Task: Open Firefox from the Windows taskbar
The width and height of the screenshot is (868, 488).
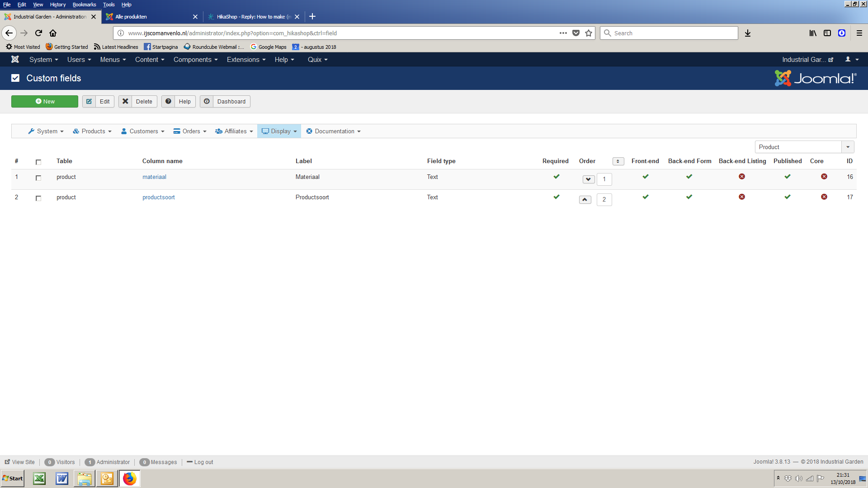Action: [130, 479]
